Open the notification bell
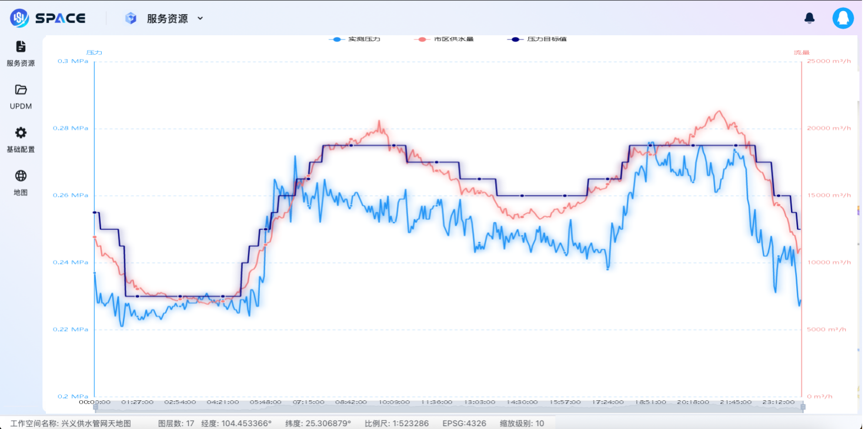Screen dimensions: 868x429 (x=809, y=18)
